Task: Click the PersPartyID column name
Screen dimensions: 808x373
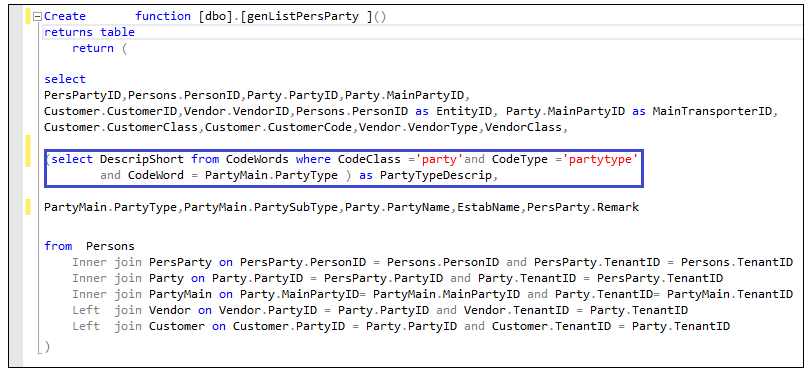Action: pyautogui.click(x=83, y=95)
